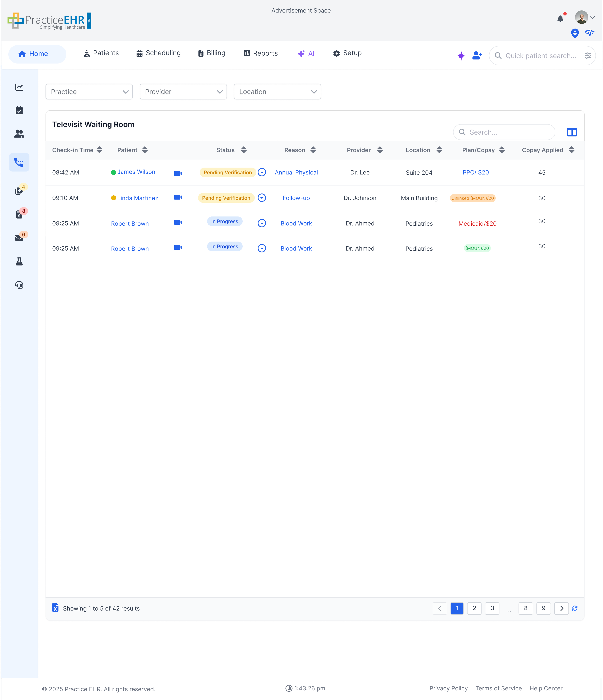Click the support headset sidebar icon
Image resolution: width=603 pixels, height=700 pixels.
coord(19,285)
